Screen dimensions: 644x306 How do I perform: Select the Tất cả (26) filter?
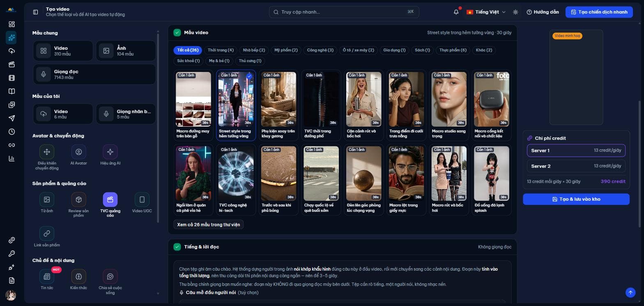pyautogui.click(x=188, y=50)
